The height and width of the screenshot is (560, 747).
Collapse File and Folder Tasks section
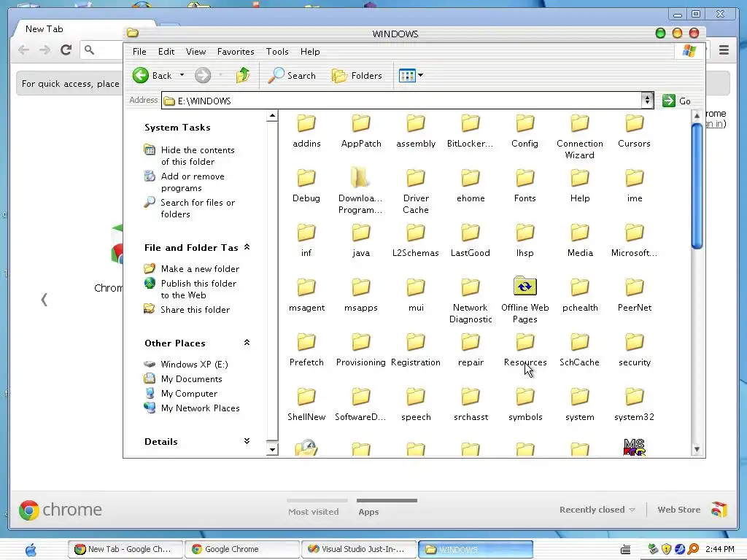[x=247, y=246]
